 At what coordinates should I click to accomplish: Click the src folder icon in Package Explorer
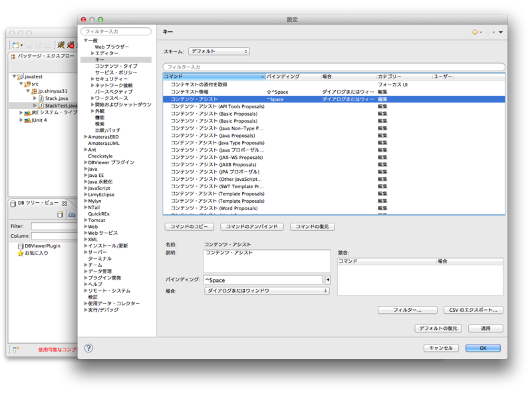point(27,84)
